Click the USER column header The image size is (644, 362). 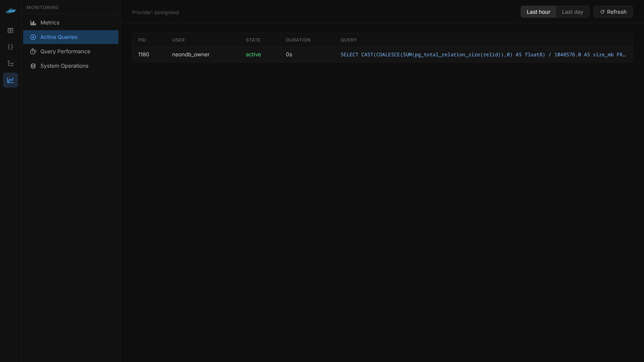tap(178, 40)
